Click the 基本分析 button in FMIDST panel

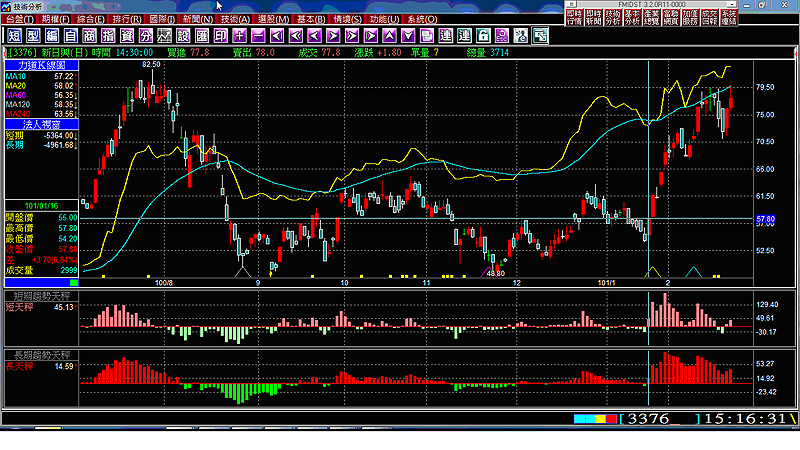(x=632, y=17)
